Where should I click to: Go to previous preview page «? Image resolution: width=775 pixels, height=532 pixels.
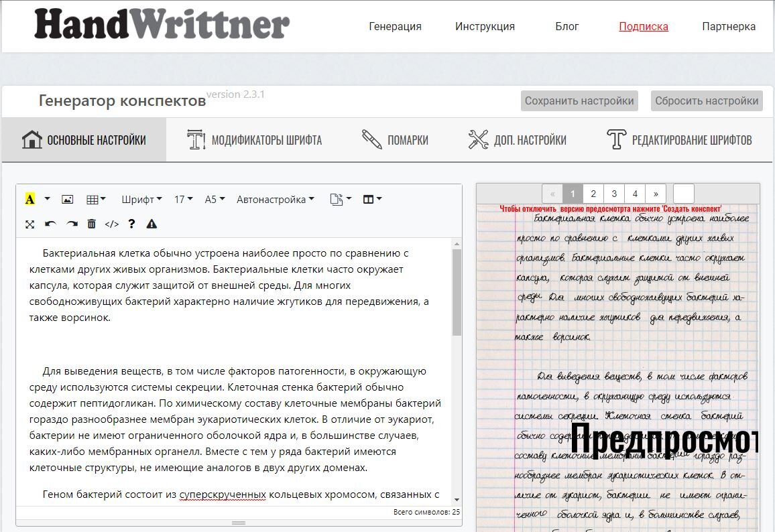point(552,194)
